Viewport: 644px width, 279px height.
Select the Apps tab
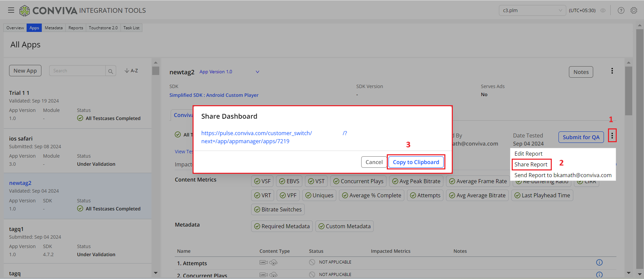point(34,28)
